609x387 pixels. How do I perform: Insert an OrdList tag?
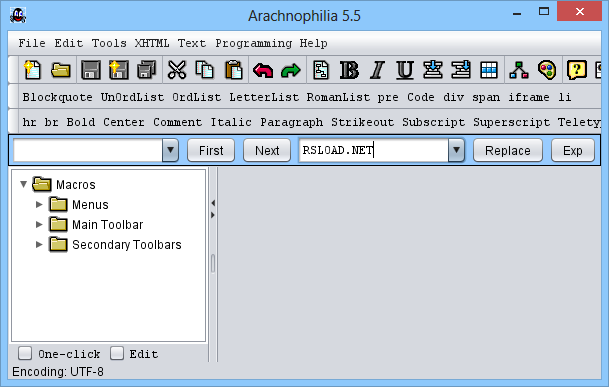[197, 97]
